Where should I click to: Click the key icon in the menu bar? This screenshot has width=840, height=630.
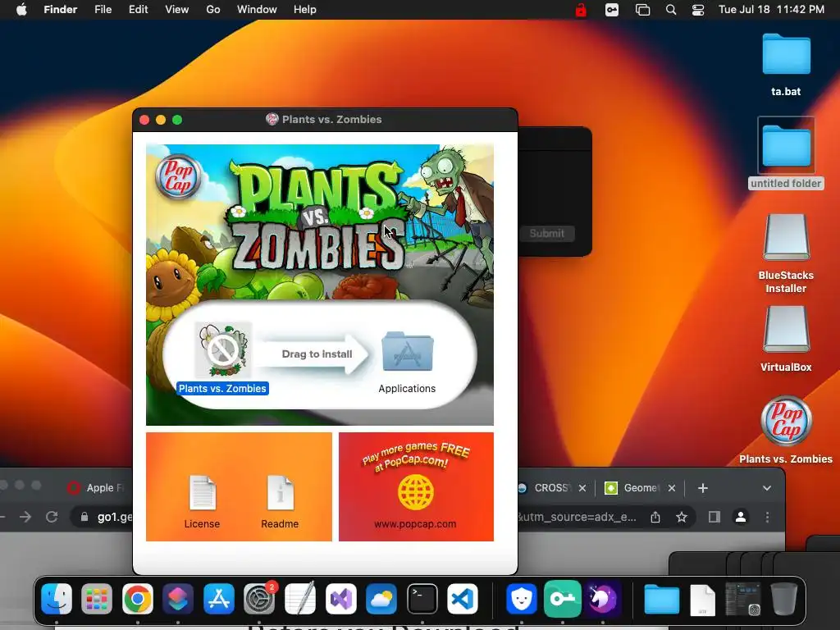point(612,10)
